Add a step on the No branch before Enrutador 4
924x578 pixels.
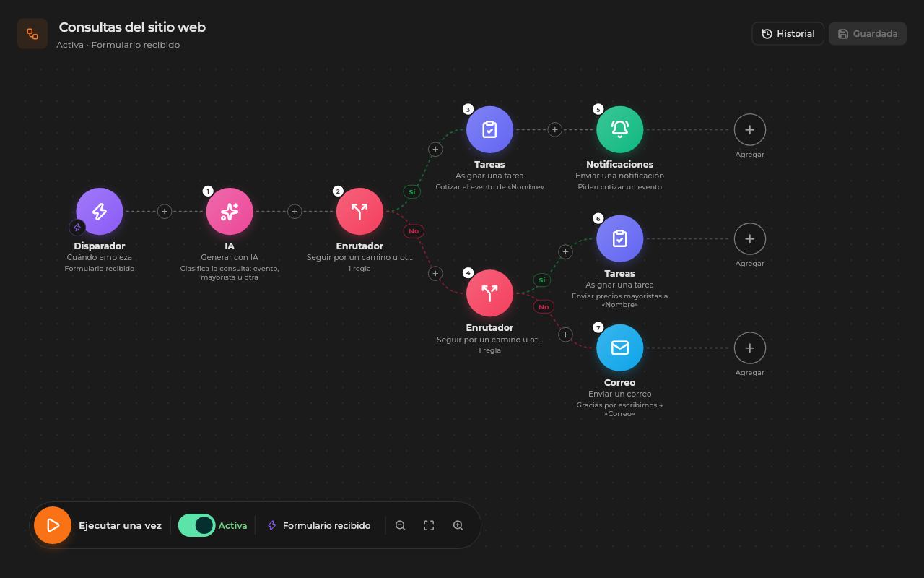click(x=435, y=274)
